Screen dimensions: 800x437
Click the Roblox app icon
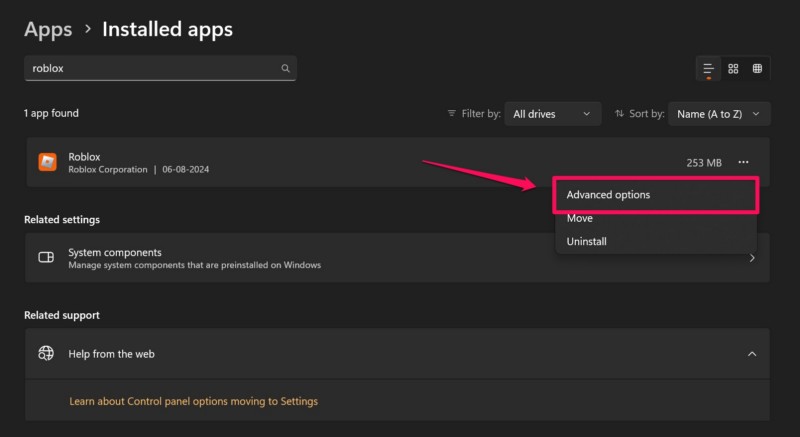(x=47, y=162)
